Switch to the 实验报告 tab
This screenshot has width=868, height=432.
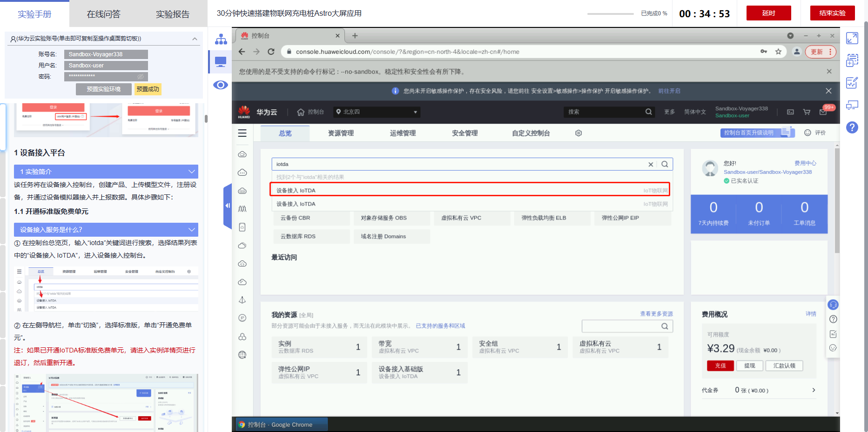click(x=173, y=14)
